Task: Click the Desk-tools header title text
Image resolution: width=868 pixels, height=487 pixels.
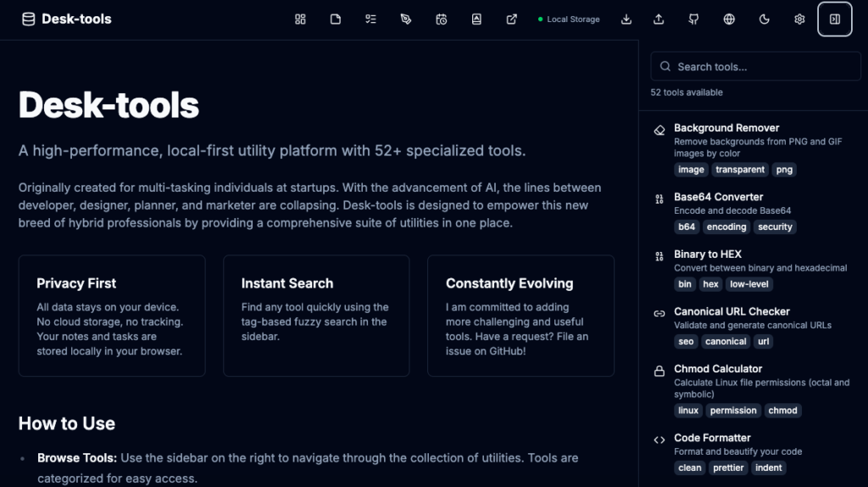Action: coord(76,20)
